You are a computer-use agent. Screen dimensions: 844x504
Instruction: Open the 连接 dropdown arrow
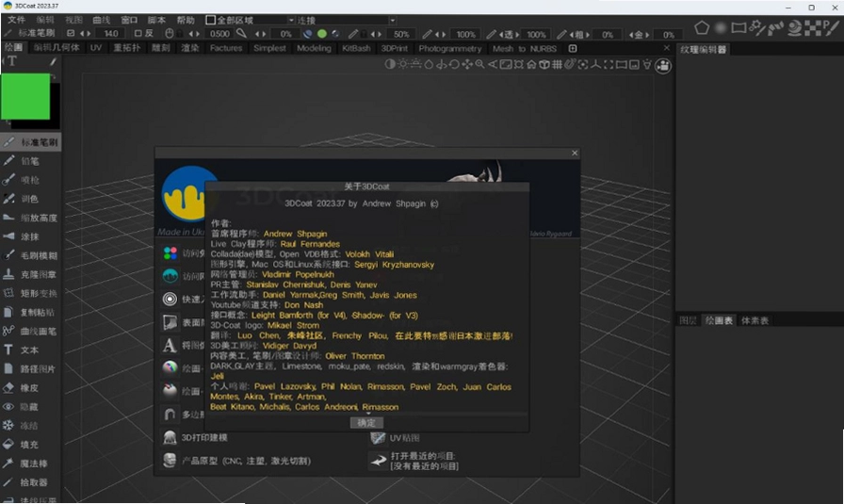point(393,21)
